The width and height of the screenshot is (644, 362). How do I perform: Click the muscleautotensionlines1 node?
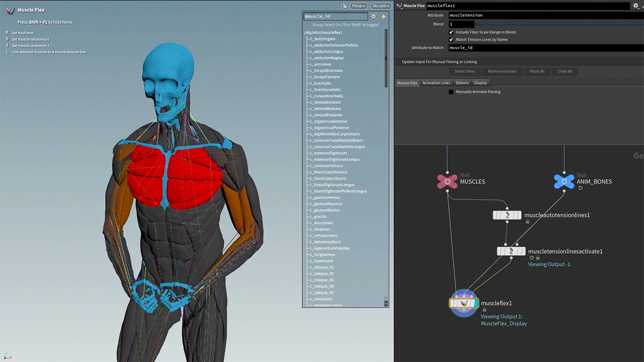[x=507, y=215]
